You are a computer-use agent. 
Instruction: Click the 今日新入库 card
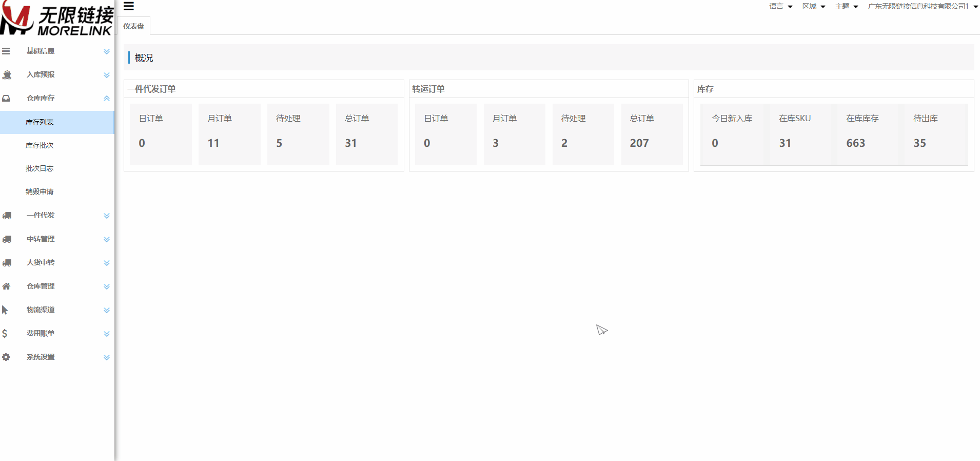(x=734, y=134)
